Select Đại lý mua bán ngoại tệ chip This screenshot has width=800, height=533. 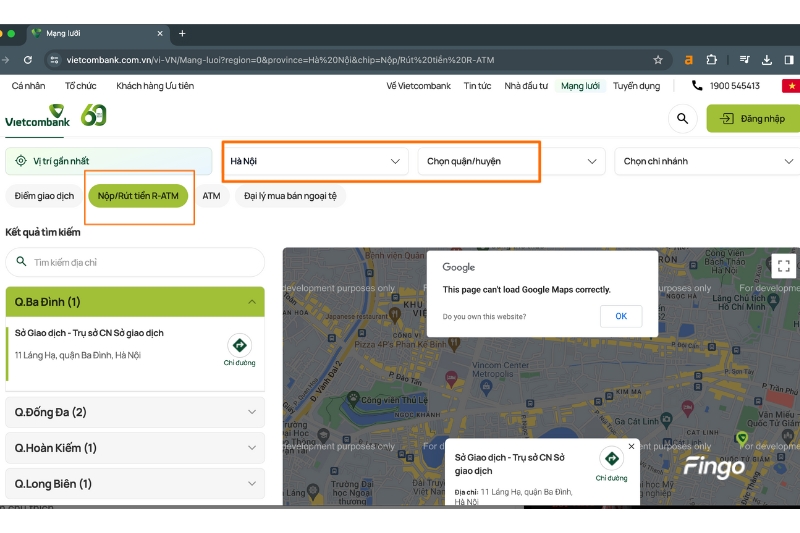290,196
